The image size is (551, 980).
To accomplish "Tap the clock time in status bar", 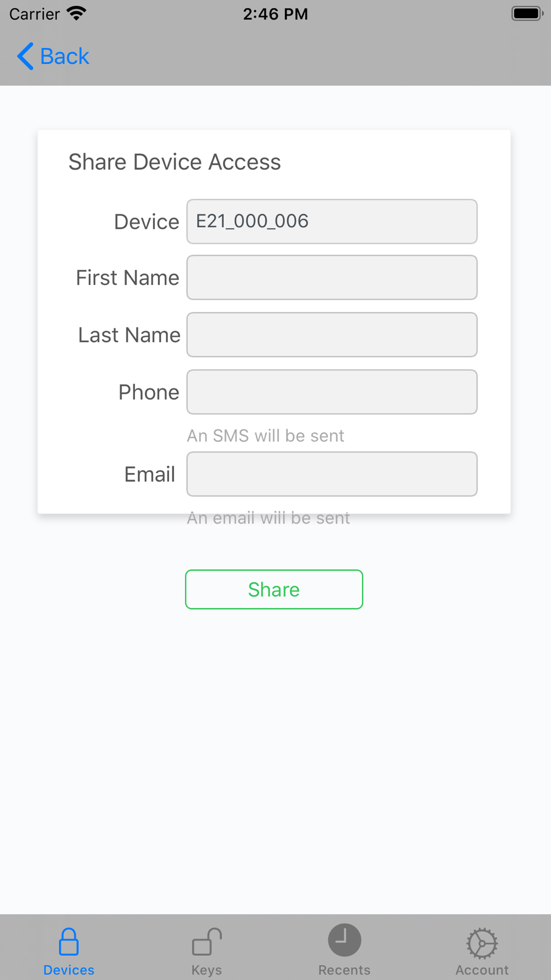I will pyautogui.click(x=275, y=14).
